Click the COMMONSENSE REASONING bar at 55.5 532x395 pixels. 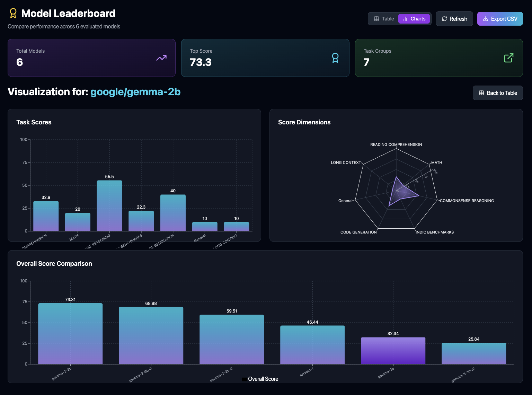tap(109, 205)
